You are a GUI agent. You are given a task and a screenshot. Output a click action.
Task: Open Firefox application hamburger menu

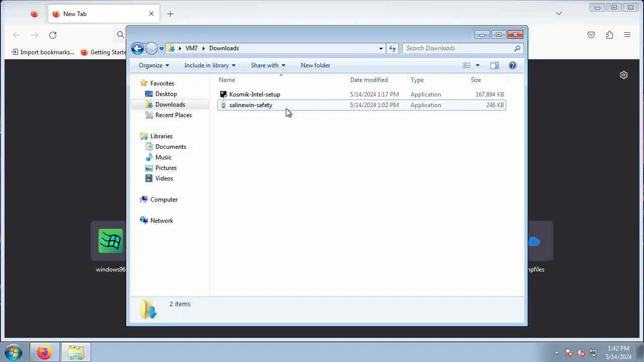pyautogui.click(x=627, y=35)
